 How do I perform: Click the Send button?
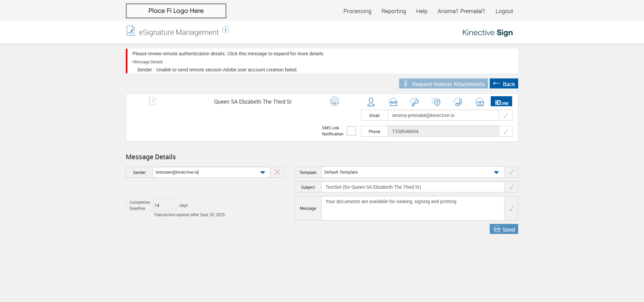click(x=504, y=229)
